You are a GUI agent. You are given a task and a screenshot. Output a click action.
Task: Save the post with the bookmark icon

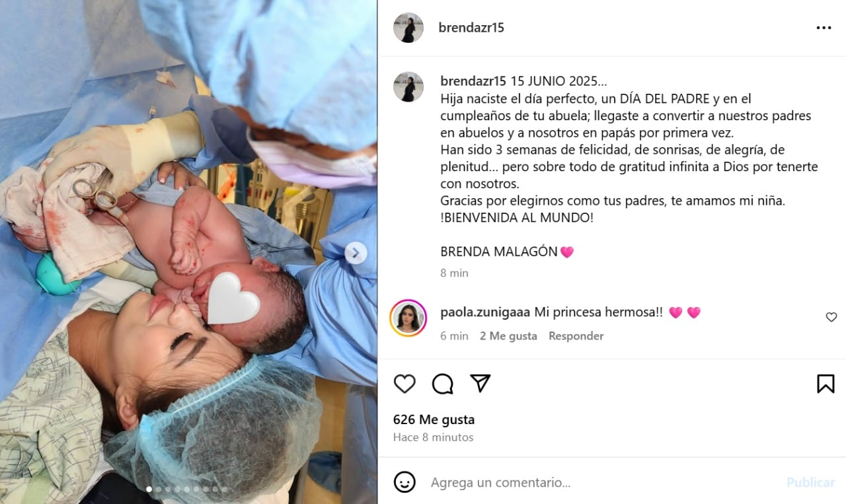(826, 384)
